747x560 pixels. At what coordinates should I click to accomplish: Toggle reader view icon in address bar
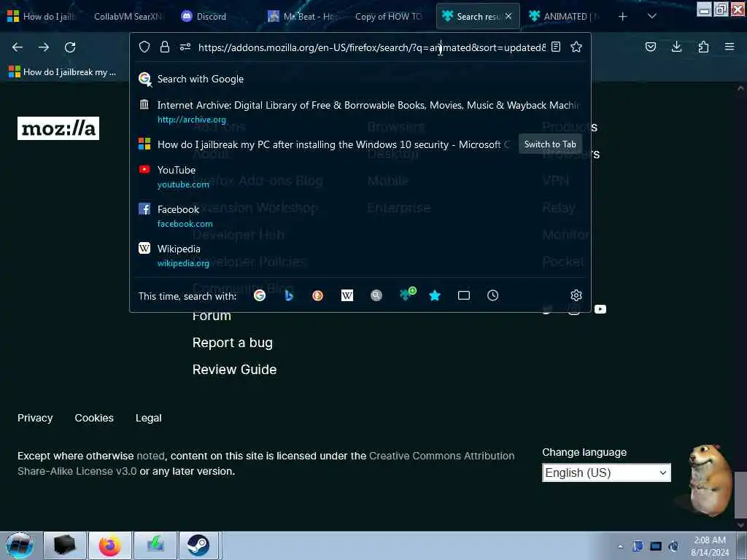pyautogui.click(x=556, y=47)
